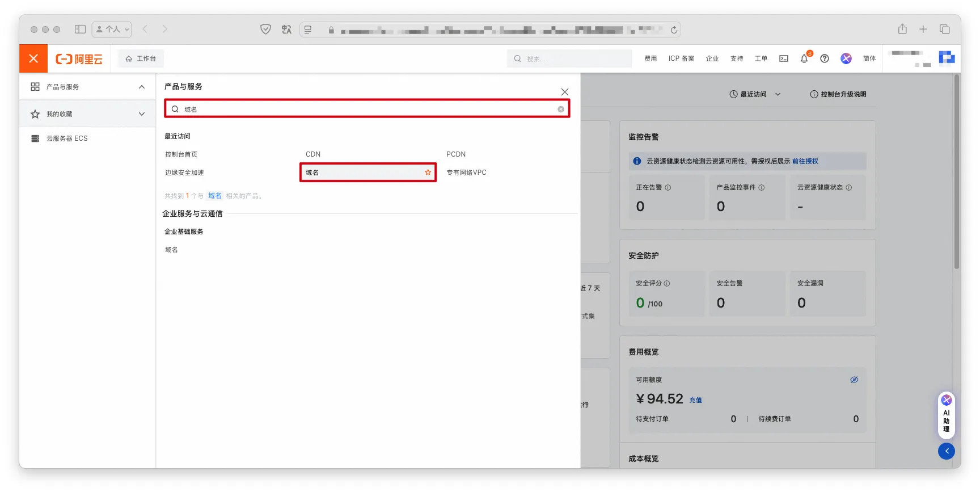Click the 前往授权 link
This screenshot has height=492, width=980.
click(805, 161)
